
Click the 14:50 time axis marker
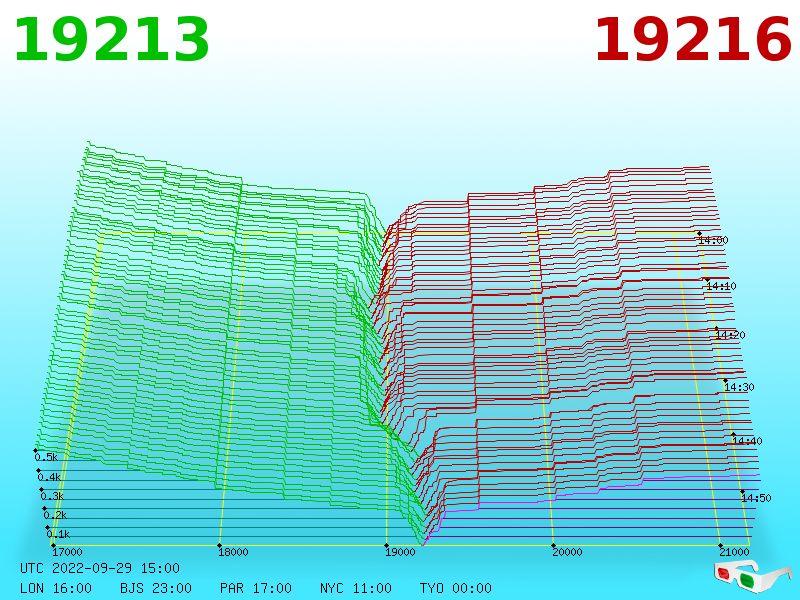(756, 498)
